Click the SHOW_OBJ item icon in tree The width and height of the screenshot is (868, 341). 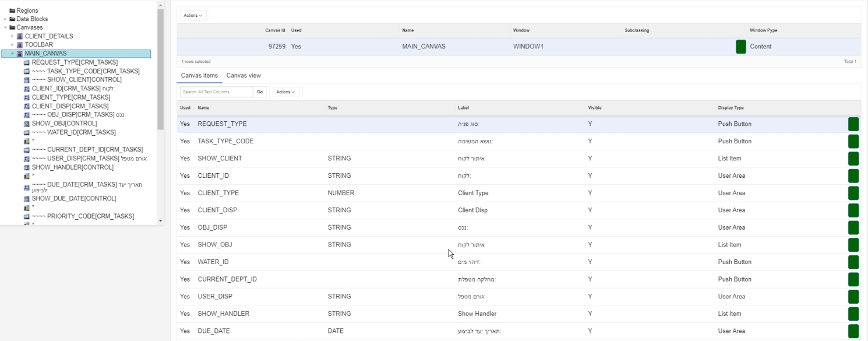click(27, 124)
